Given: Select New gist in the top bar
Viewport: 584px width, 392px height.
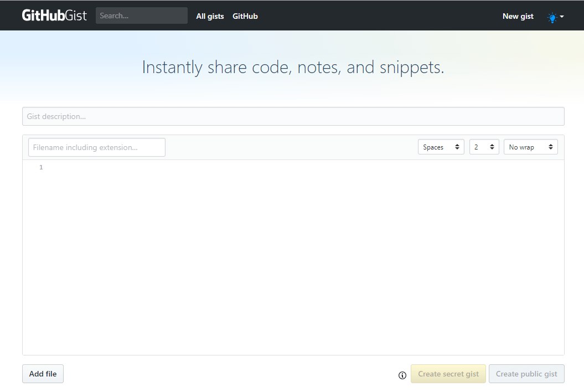Looking at the screenshot, I should (518, 16).
